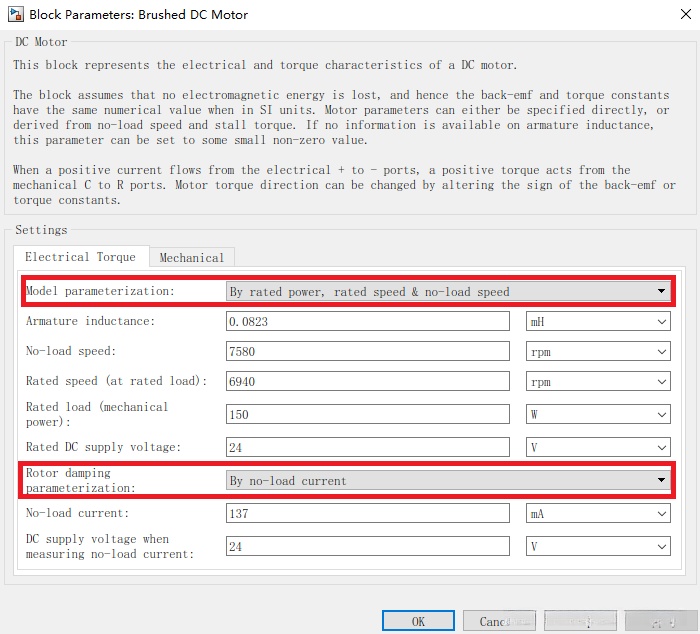Click the Armature inductance value field

pyautogui.click(x=367, y=321)
